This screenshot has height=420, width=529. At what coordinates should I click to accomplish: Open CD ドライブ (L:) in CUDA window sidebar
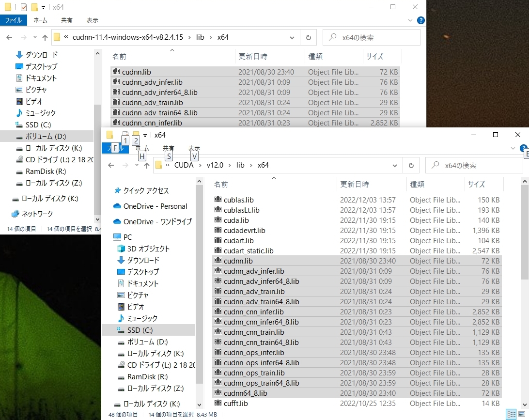point(161,365)
